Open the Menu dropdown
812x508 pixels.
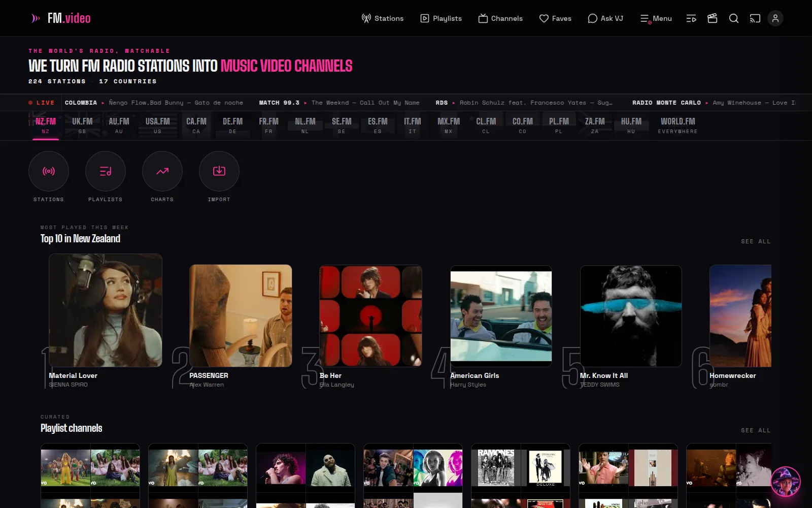click(656, 18)
